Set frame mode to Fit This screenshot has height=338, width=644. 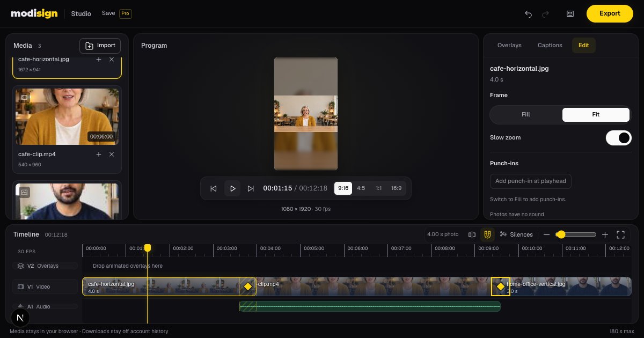[596, 115]
